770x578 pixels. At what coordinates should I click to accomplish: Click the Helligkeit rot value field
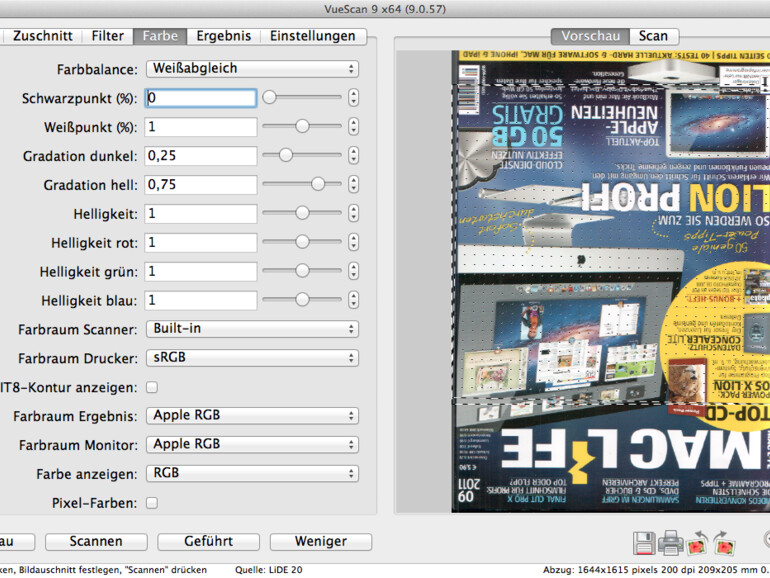[200, 243]
